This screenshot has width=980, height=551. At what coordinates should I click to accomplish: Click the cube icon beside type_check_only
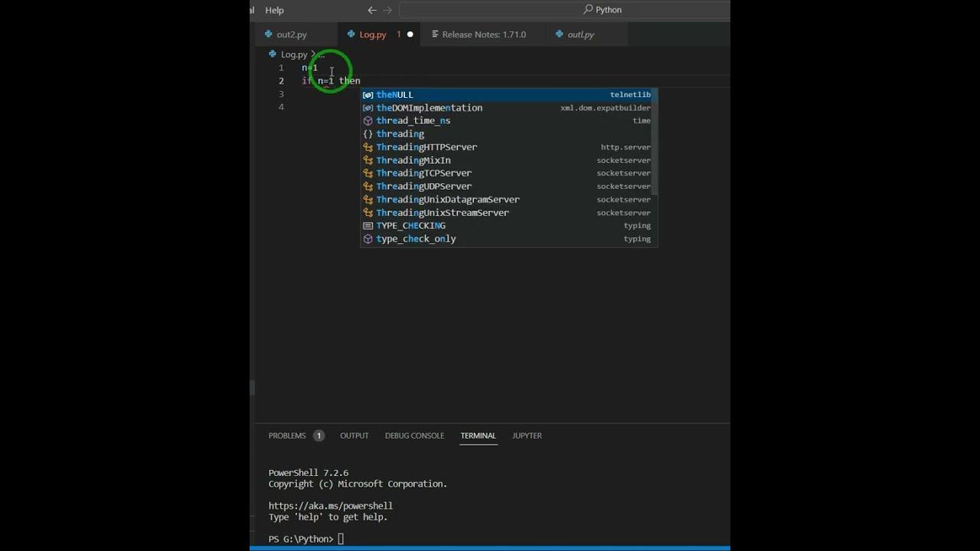pyautogui.click(x=368, y=239)
